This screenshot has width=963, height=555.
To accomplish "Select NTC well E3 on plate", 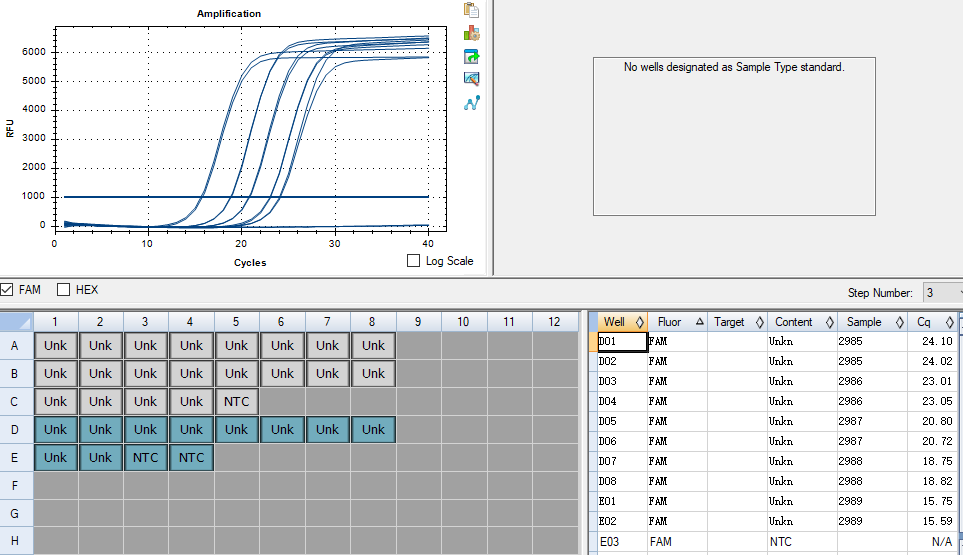I will (x=146, y=457).
